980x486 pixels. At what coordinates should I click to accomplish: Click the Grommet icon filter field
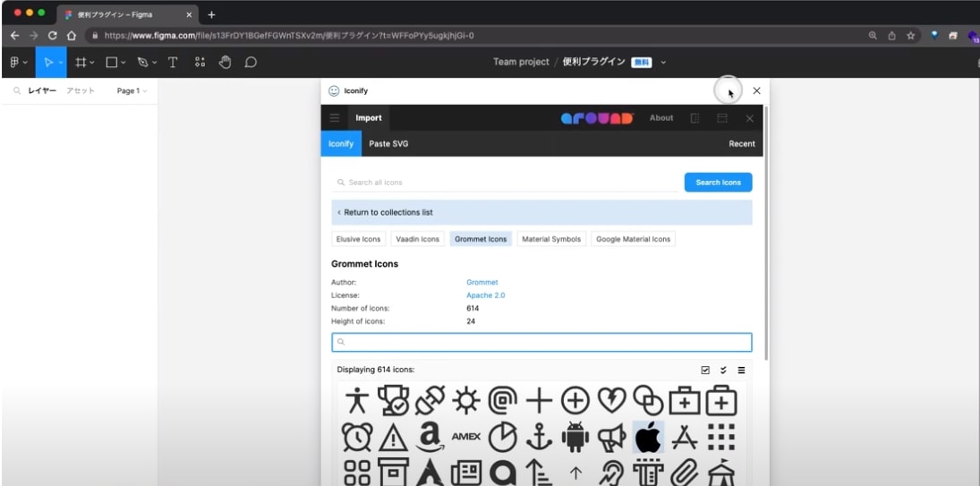541,342
